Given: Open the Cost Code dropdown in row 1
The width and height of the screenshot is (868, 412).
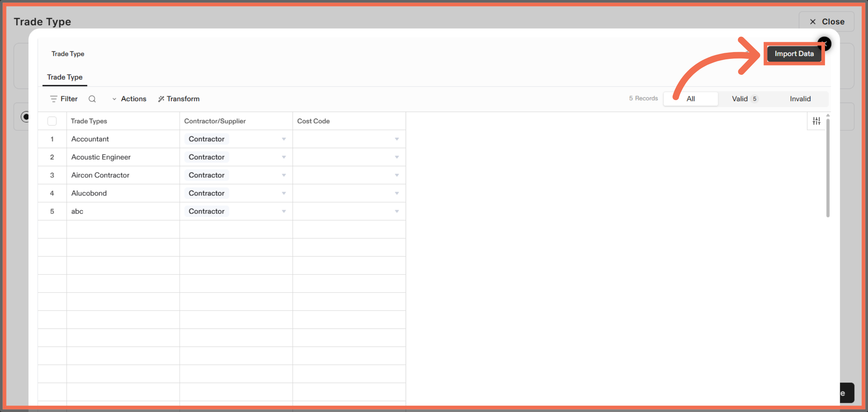Looking at the screenshot, I should (x=397, y=139).
